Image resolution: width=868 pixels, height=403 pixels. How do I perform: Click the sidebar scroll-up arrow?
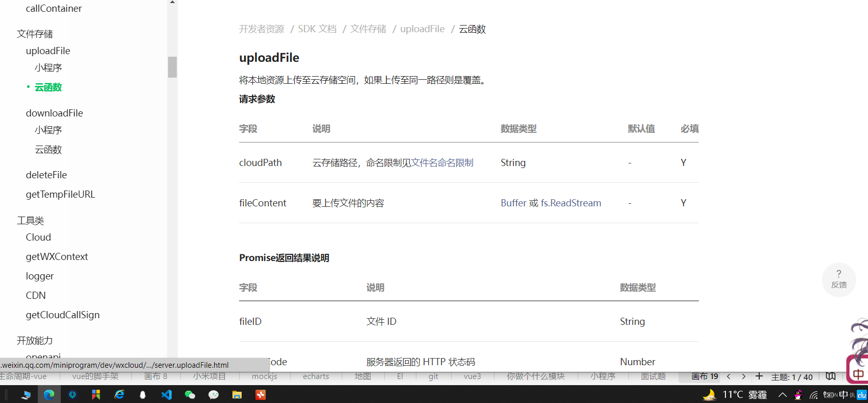[x=172, y=3]
